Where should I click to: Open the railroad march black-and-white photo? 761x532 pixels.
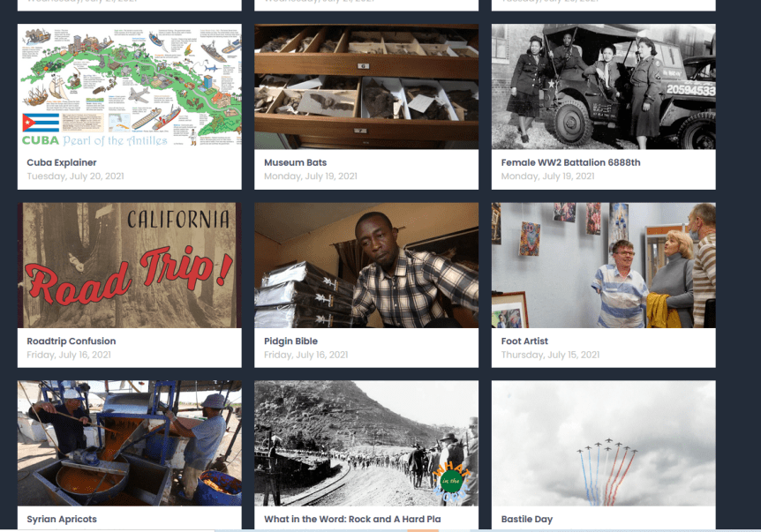coord(366,443)
